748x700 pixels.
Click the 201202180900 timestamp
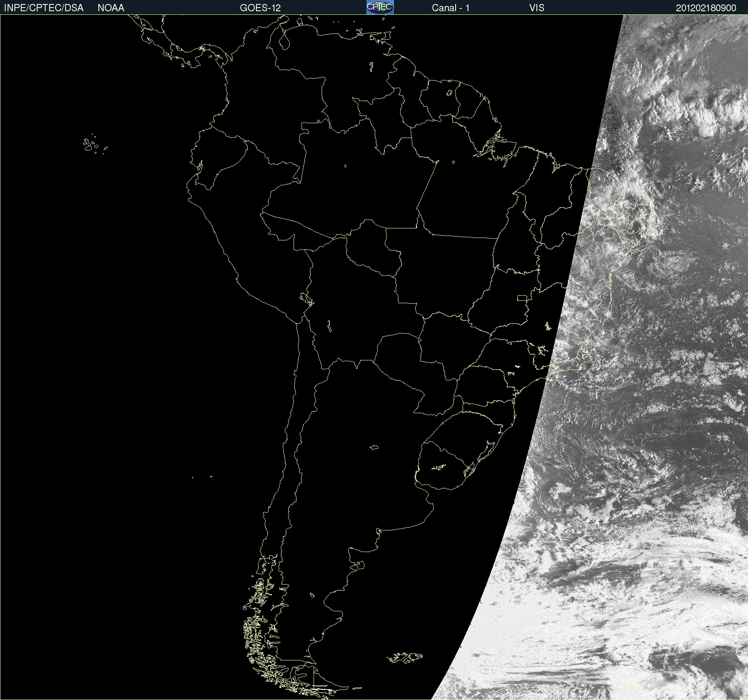706,8
